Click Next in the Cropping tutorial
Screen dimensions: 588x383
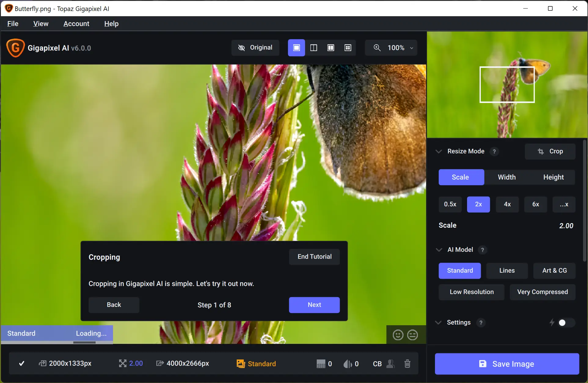pos(314,305)
